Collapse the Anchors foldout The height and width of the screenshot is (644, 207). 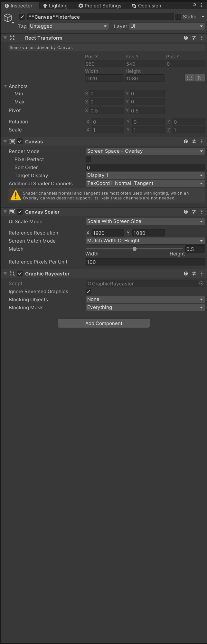tap(5, 86)
